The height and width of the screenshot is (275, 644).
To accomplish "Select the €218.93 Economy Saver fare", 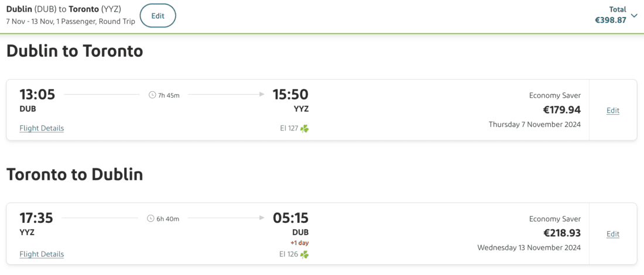I will pos(561,233).
